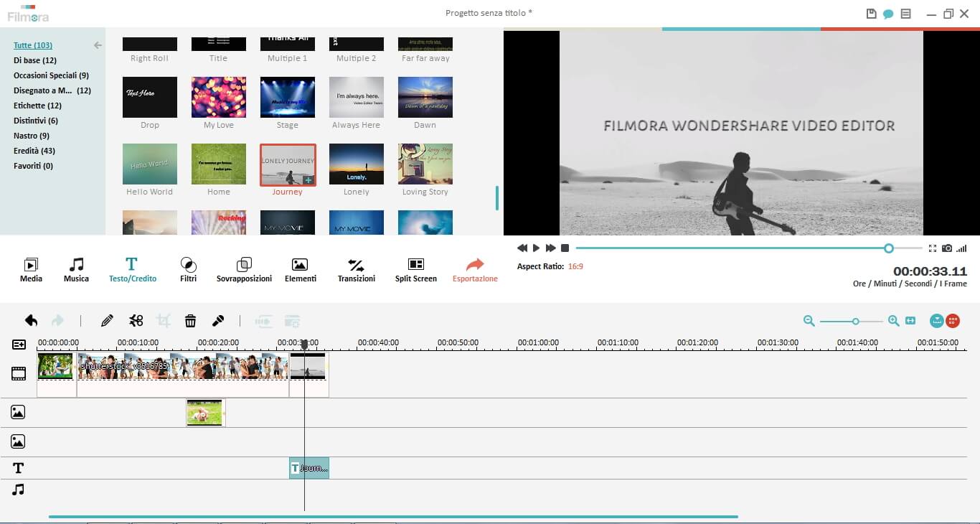980x524 pixels.
Task: Click the video track film icon
Action: 19,373
